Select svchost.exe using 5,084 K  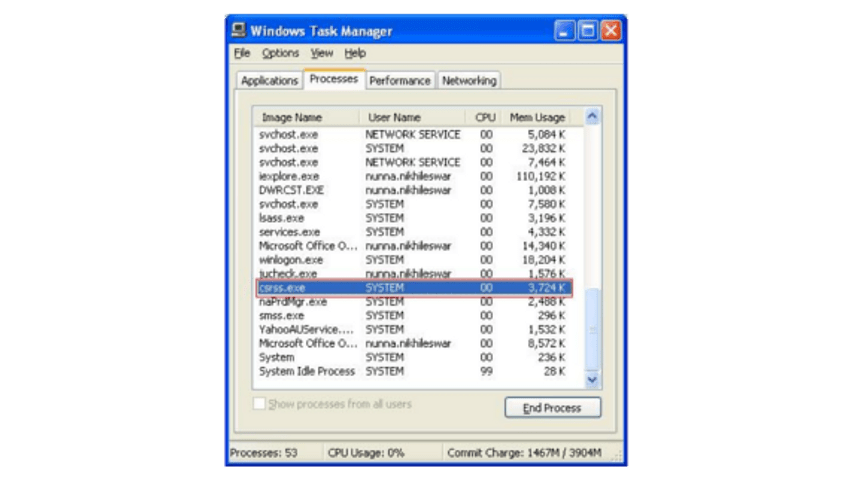point(413,134)
